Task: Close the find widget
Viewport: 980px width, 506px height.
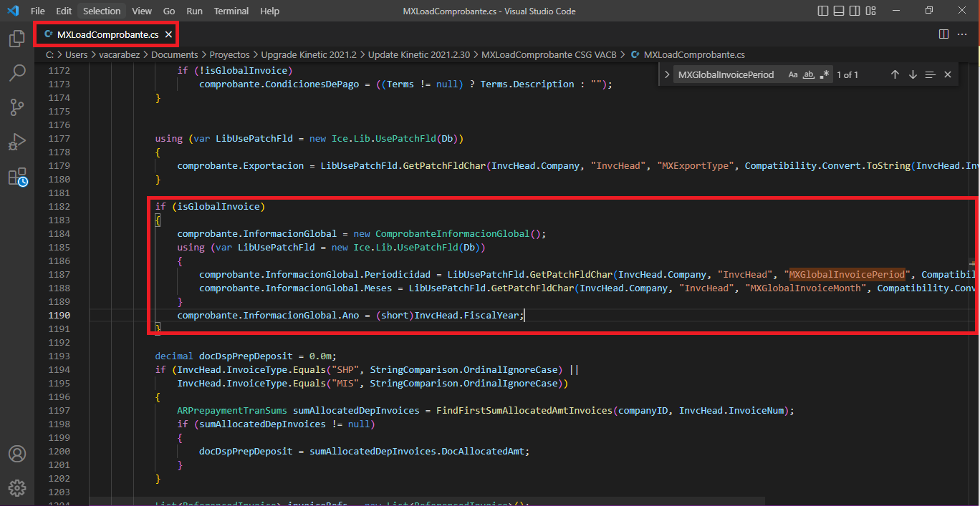Action: pos(948,74)
